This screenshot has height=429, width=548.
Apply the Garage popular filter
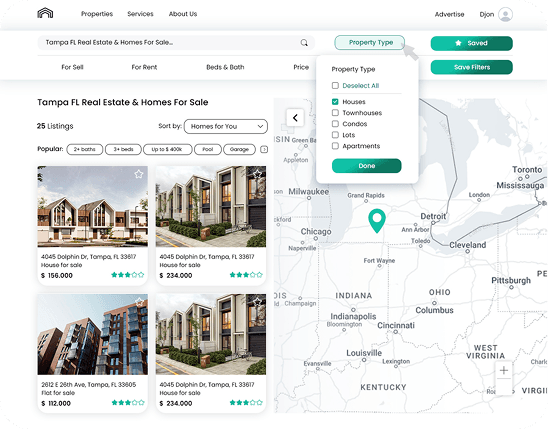[239, 149]
